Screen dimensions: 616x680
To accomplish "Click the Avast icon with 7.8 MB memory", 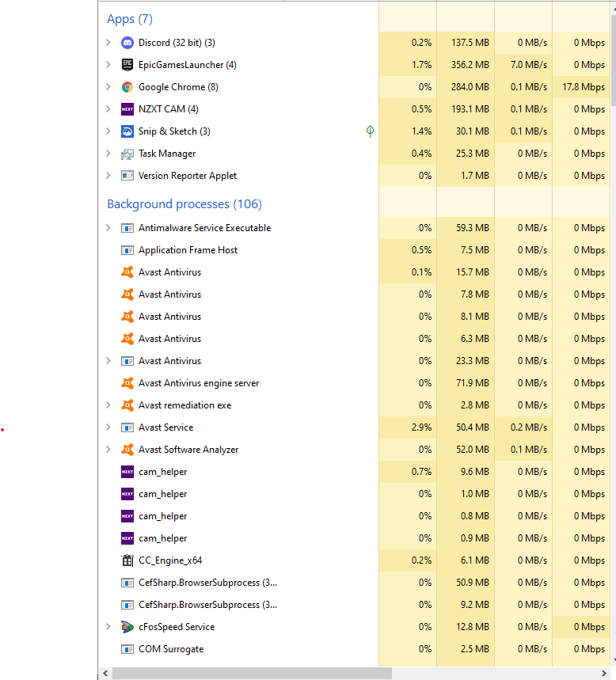I will point(127,294).
